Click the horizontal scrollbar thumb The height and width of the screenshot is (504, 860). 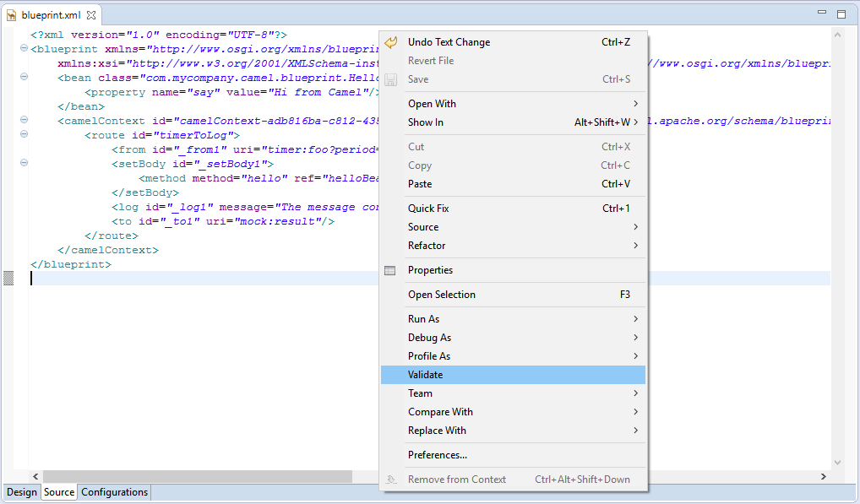coord(197,477)
